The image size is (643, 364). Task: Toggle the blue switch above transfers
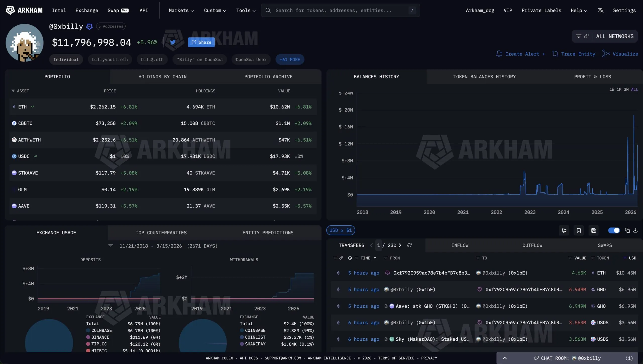pyautogui.click(x=614, y=230)
